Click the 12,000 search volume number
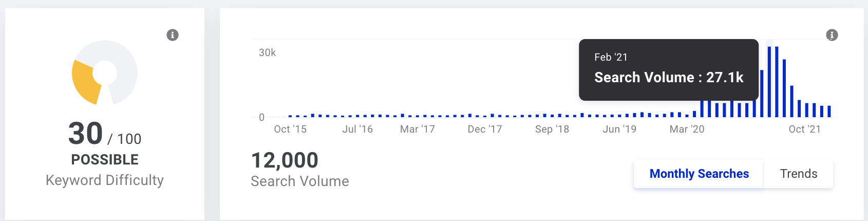 285,160
